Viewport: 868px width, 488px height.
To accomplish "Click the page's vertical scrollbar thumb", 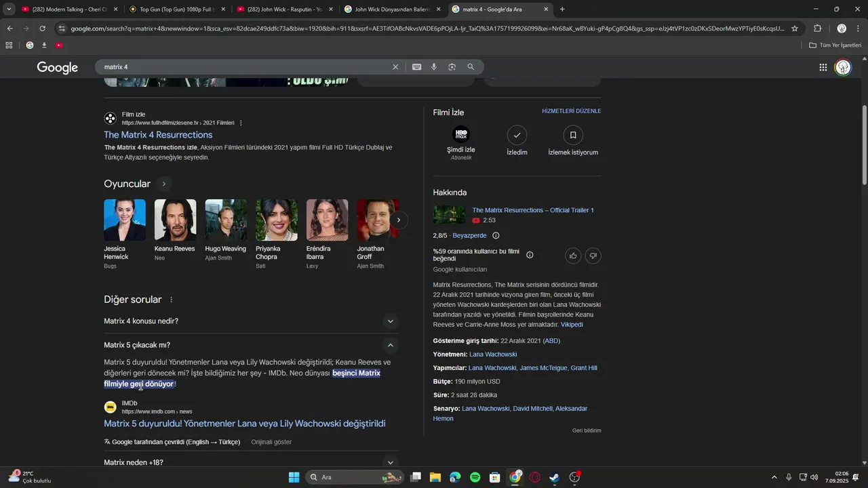I will 864,144.
